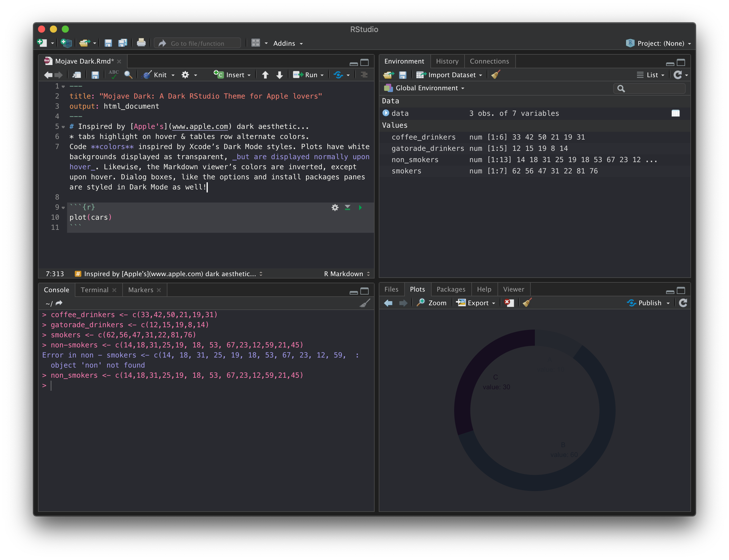Close the Markers tab
The height and width of the screenshot is (560, 729).
point(159,290)
